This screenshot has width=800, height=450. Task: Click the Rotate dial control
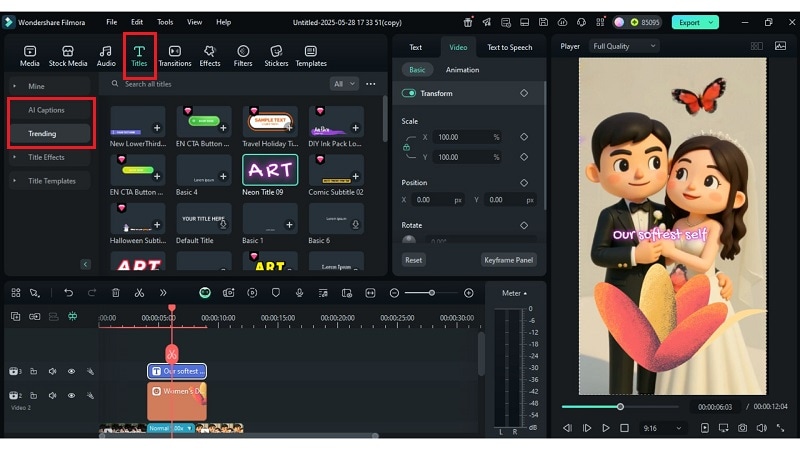click(408, 239)
